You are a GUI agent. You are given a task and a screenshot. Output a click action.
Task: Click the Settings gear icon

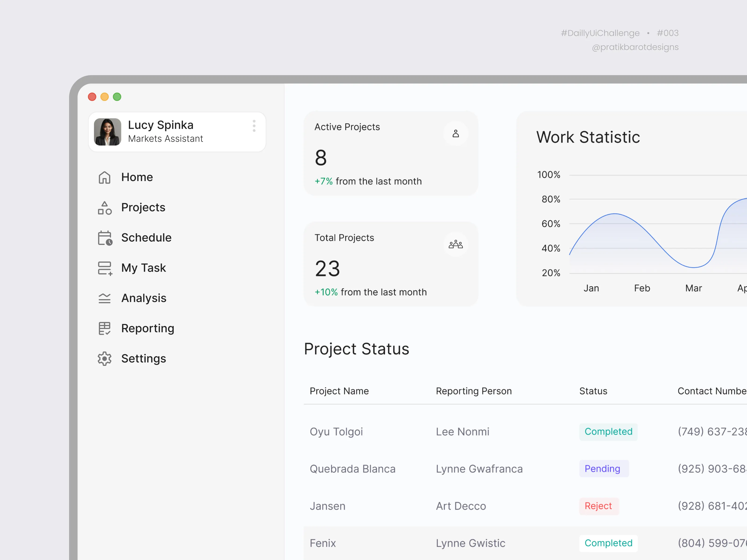(104, 358)
